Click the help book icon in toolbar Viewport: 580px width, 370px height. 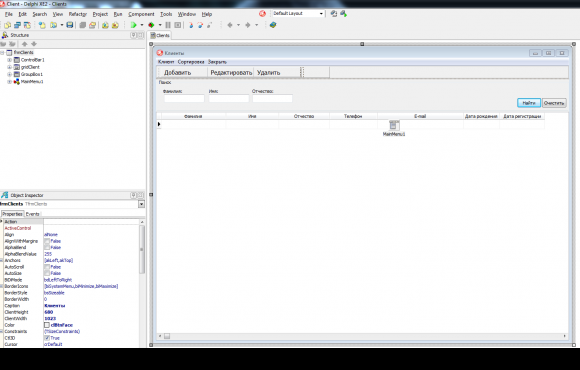(273, 25)
